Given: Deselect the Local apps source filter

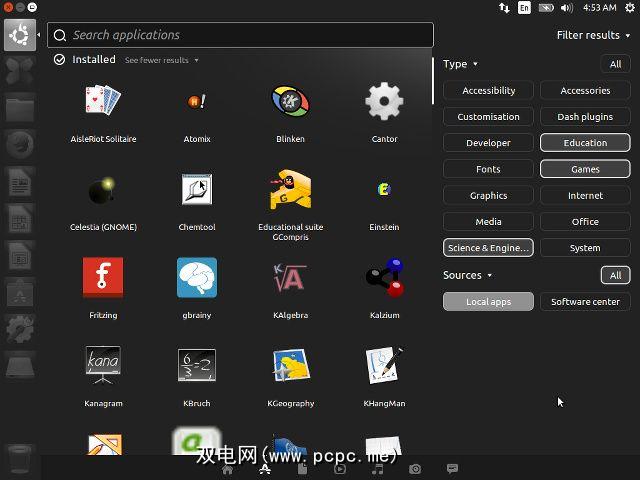Looking at the screenshot, I should [488, 302].
